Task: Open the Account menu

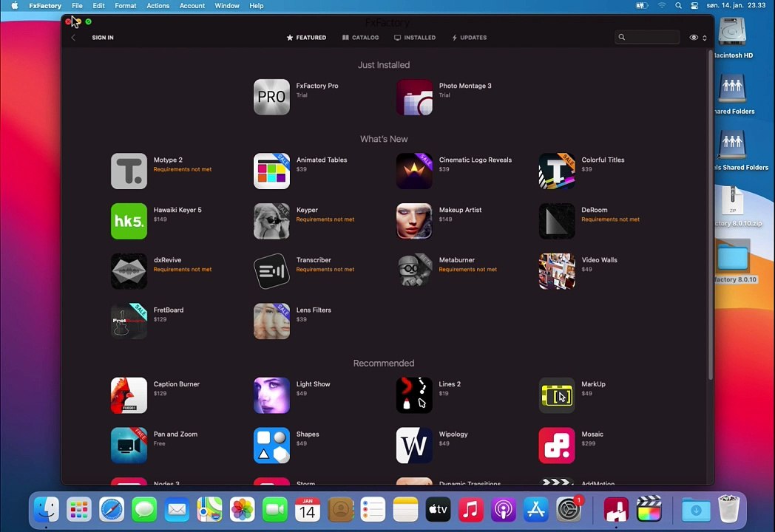Action: pyautogui.click(x=192, y=6)
